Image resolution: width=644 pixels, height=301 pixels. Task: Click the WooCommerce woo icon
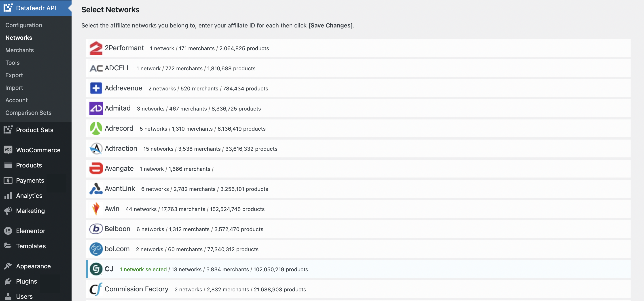point(8,150)
